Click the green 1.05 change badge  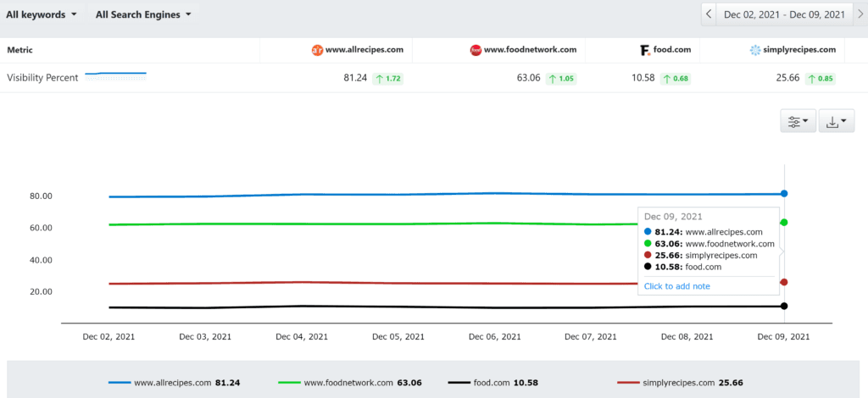point(561,79)
